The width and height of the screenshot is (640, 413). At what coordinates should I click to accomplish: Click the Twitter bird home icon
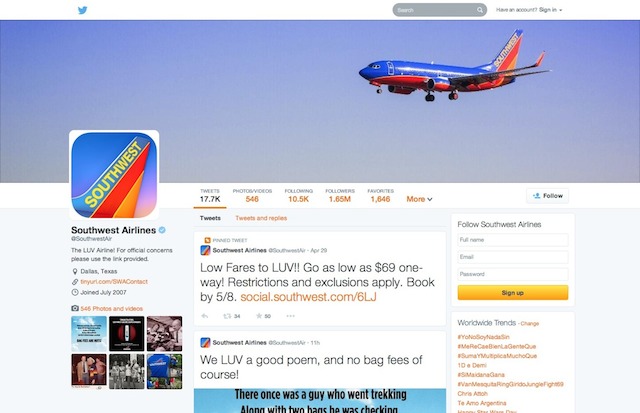(x=82, y=10)
